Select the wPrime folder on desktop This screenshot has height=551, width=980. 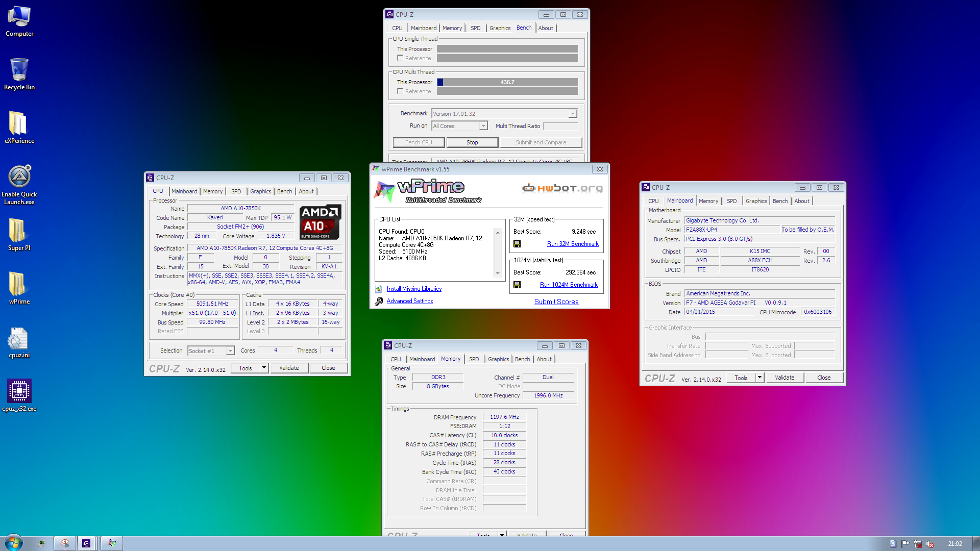point(19,288)
